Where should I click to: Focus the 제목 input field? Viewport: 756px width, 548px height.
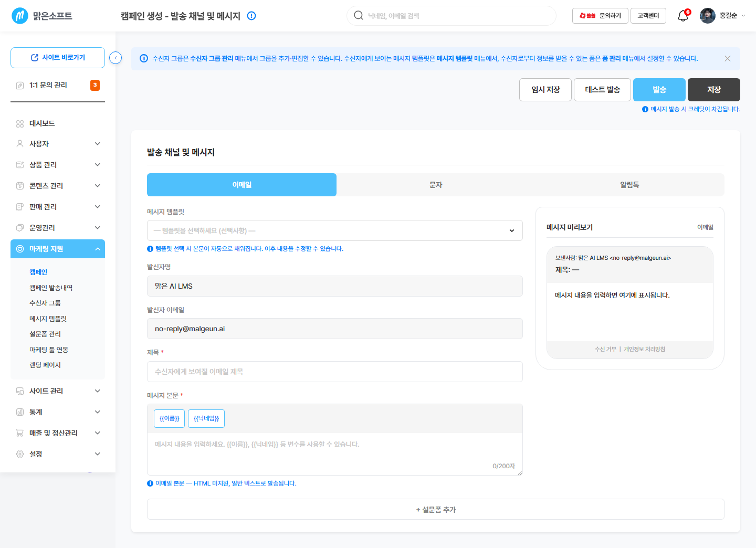click(x=335, y=372)
